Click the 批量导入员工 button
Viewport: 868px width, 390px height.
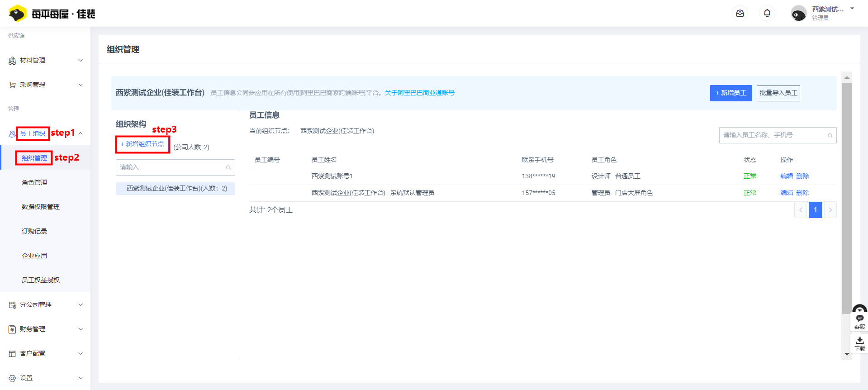pos(778,93)
